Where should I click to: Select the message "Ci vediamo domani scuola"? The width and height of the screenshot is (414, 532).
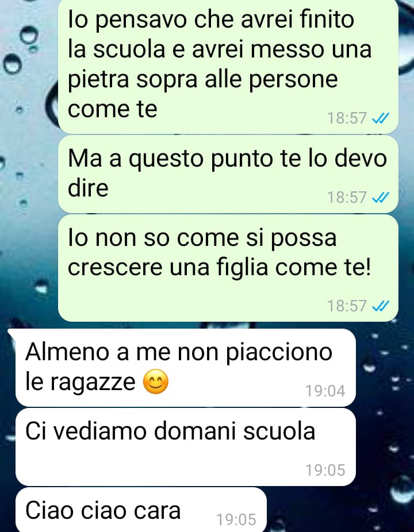(185, 447)
